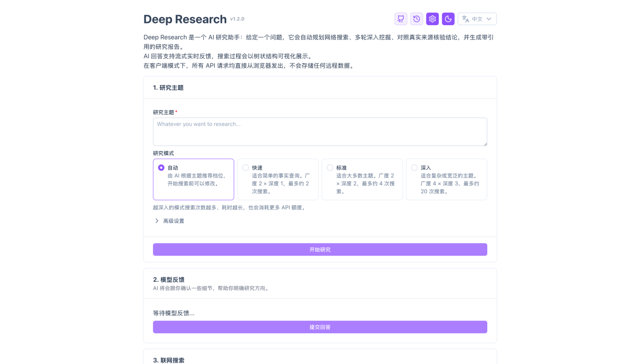Open settings gear icon
The image size is (617, 364).
pyautogui.click(x=432, y=19)
